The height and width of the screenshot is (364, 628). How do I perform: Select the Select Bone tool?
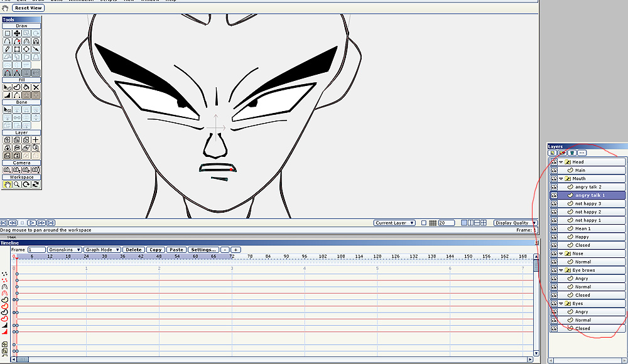[7, 110]
